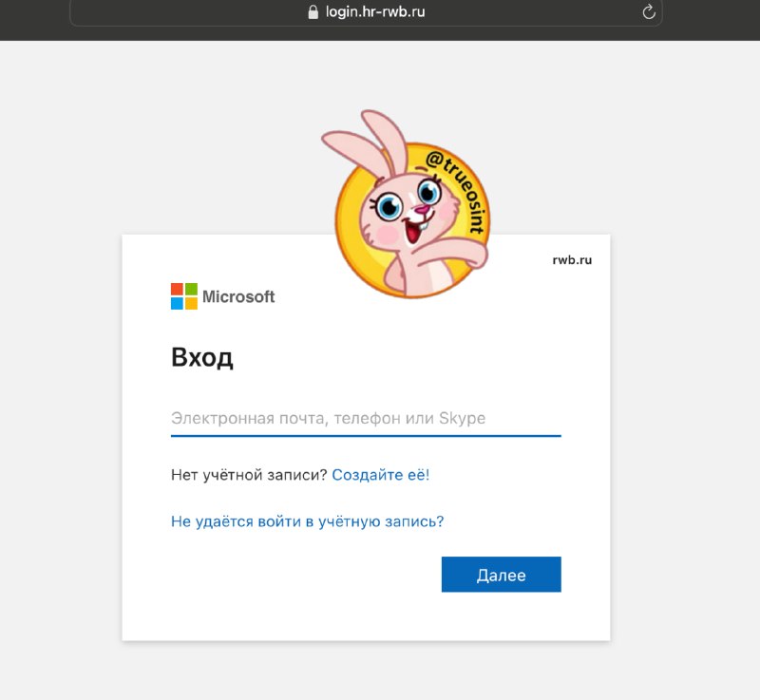Click the reload page icon in address bar
The image size is (760, 700).
(x=649, y=11)
